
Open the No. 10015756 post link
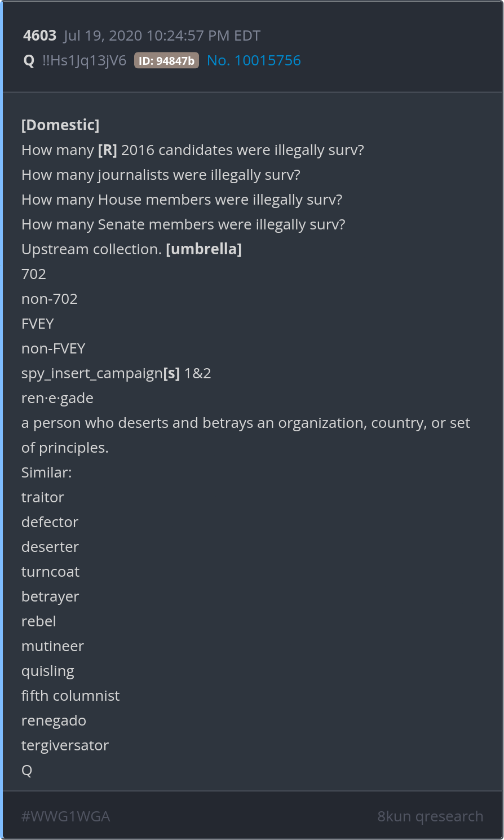[x=254, y=60]
